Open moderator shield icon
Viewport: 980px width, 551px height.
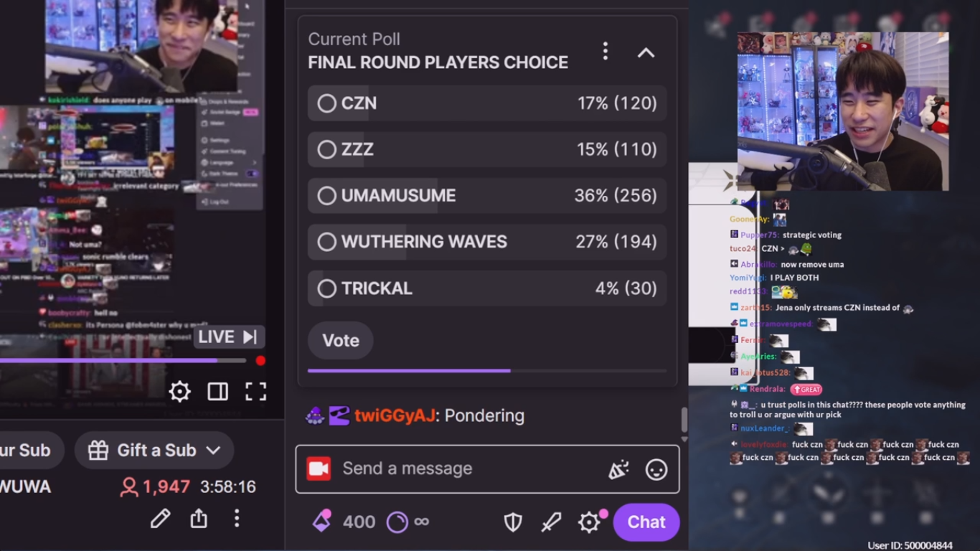click(513, 522)
